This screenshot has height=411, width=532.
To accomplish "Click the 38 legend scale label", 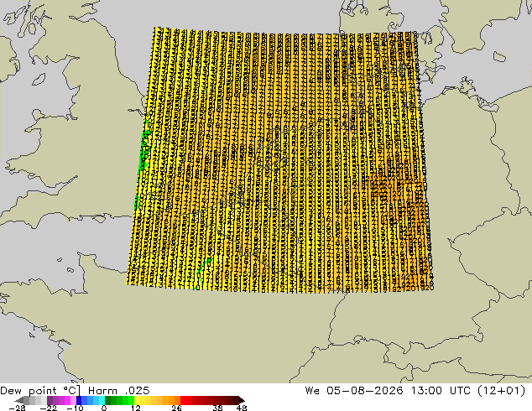I will click(x=218, y=408).
